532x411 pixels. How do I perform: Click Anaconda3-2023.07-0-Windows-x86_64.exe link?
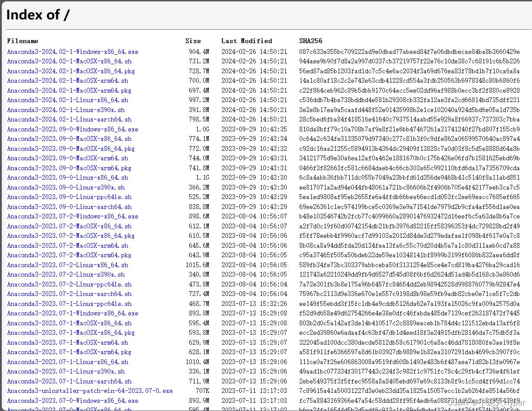pyautogui.click(x=72, y=401)
